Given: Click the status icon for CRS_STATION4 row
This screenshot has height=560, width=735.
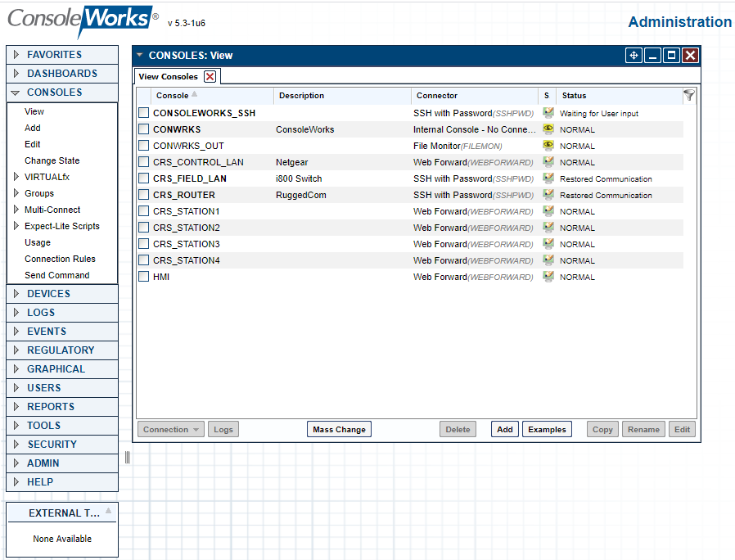Looking at the screenshot, I should pos(548,260).
